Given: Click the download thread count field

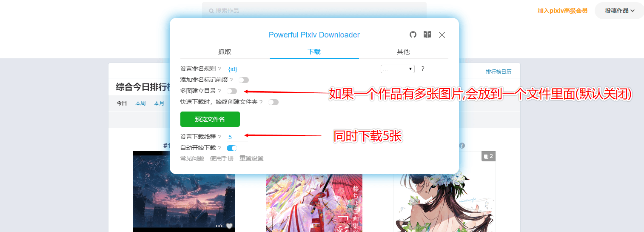Looking at the screenshot, I should point(237,137).
